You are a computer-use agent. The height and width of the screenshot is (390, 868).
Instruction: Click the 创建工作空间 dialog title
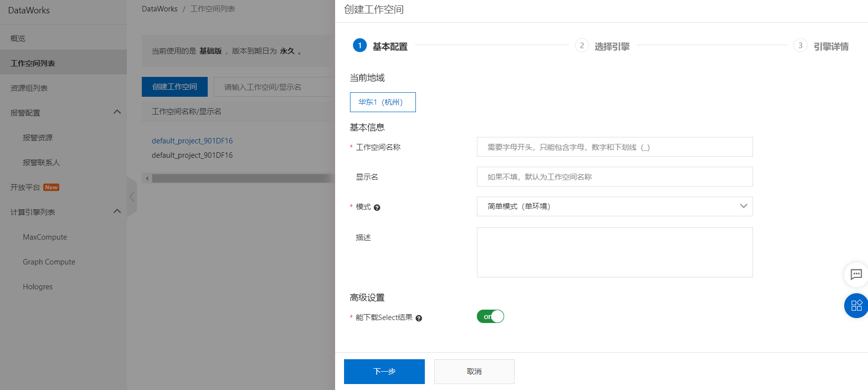pos(374,9)
